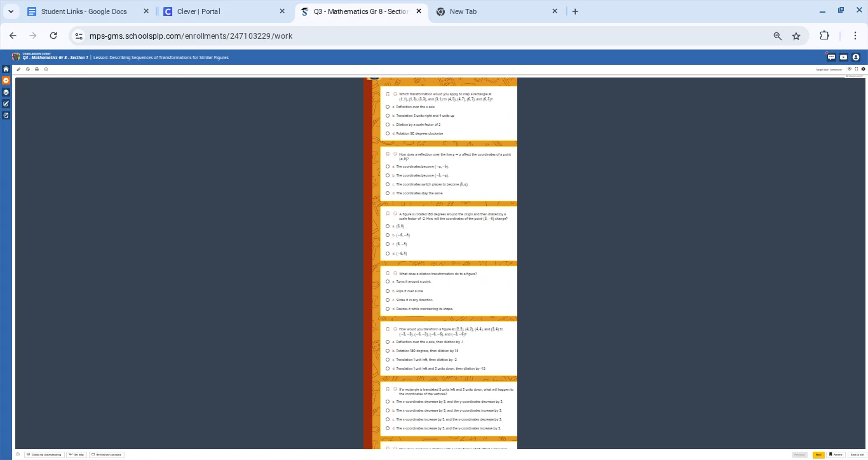Open the home icon in left sidebar

pyautogui.click(x=6, y=69)
